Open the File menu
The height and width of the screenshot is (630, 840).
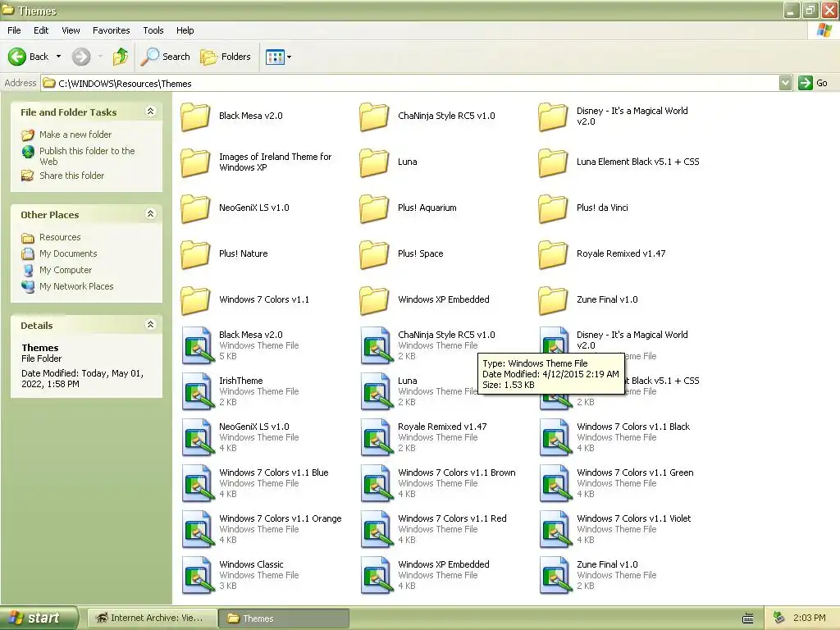tap(15, 30)
